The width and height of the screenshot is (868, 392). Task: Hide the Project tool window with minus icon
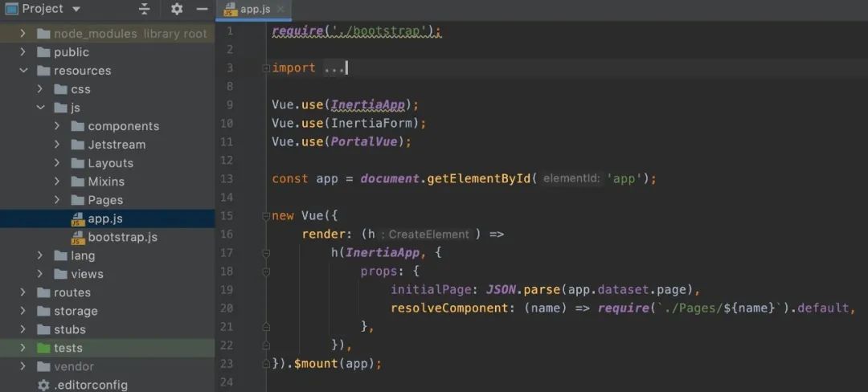203,9
